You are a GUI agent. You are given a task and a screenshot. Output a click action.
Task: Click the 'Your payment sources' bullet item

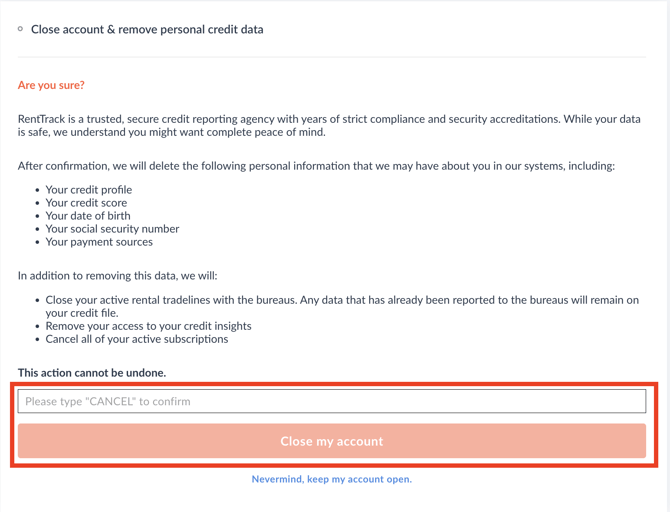click(99, 242)
